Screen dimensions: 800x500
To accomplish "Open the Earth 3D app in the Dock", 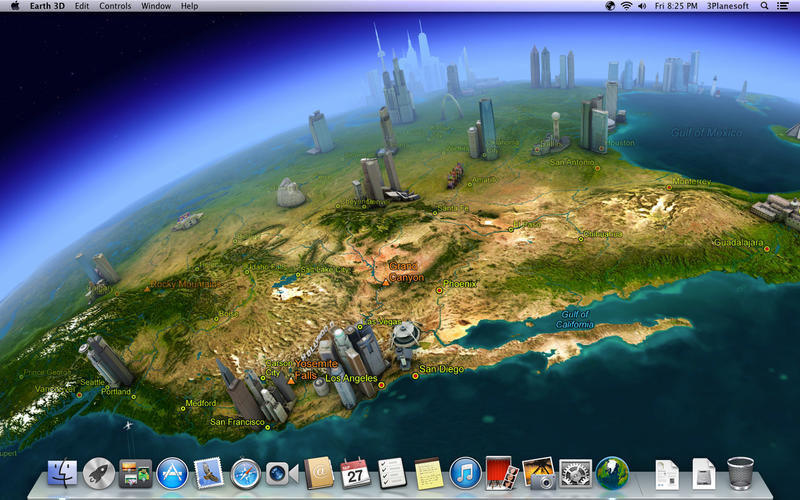I will [612, 472].
